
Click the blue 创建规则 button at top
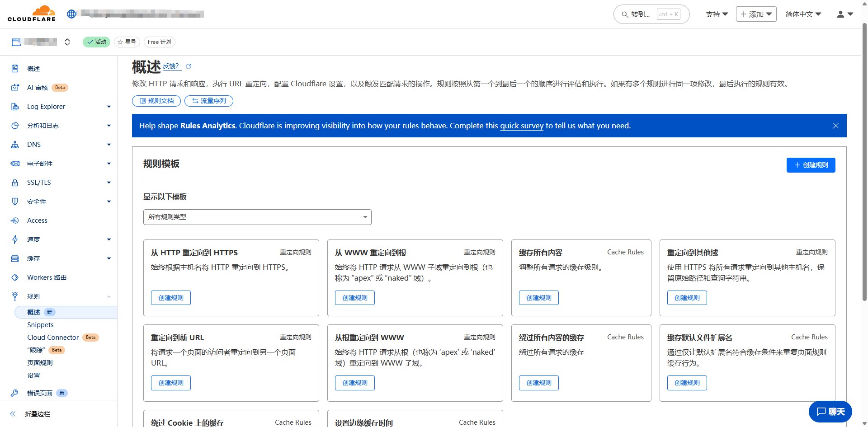(x=811, y=165)
